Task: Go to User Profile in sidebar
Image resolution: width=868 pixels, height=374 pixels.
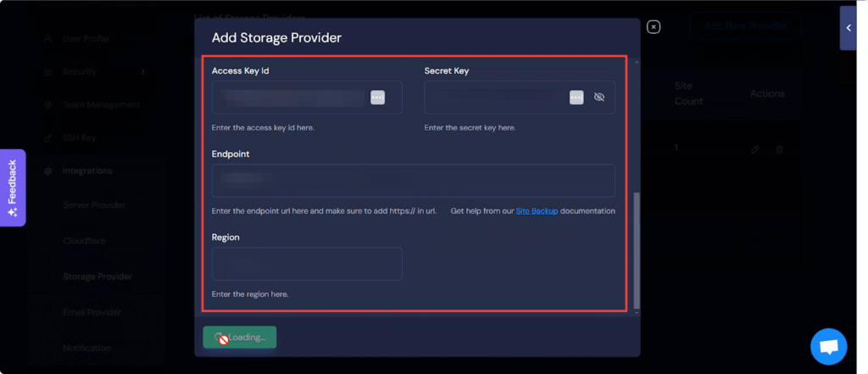Action: tap(86, 39)
